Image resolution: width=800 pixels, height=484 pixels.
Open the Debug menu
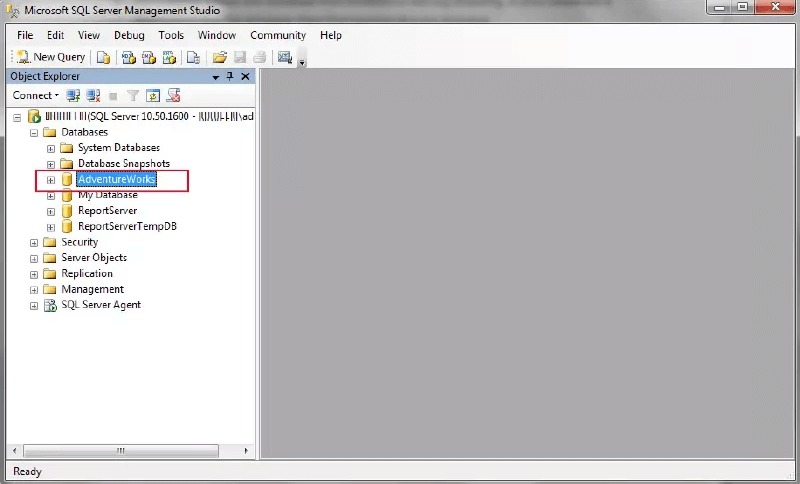[x=129, y=35]
